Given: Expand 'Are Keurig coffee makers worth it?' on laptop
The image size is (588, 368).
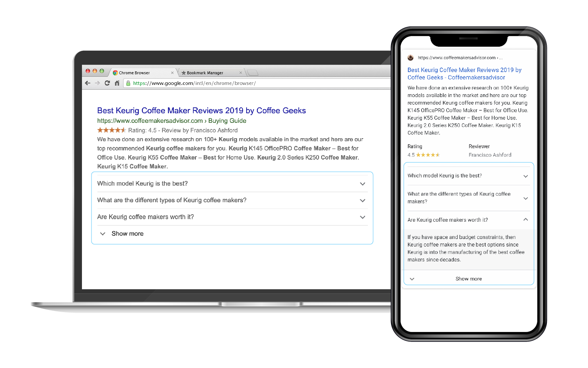Looking at the screenshot, I should [x=232, y=217].
